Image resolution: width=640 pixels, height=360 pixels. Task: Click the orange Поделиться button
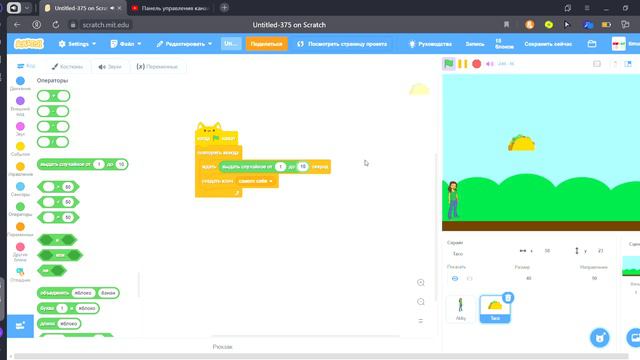(266, 44)
